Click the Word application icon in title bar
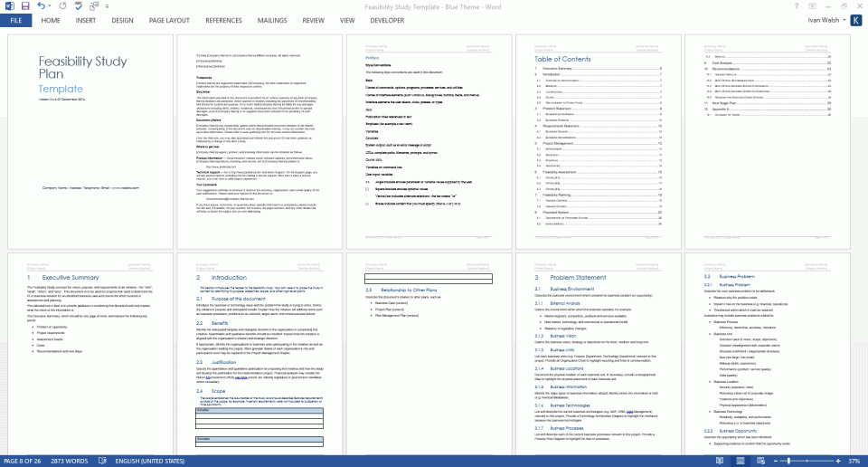Viewport: 868px width, 467px height. click(x=9, y=6)
